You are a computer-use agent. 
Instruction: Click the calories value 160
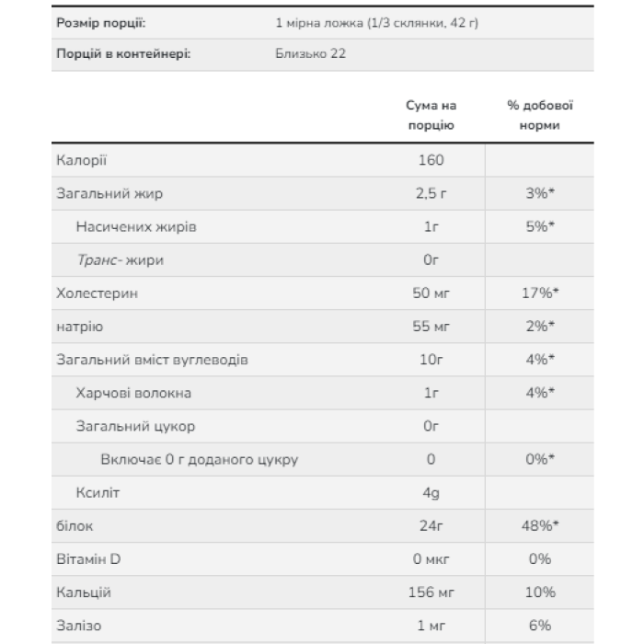click(431, 160)
